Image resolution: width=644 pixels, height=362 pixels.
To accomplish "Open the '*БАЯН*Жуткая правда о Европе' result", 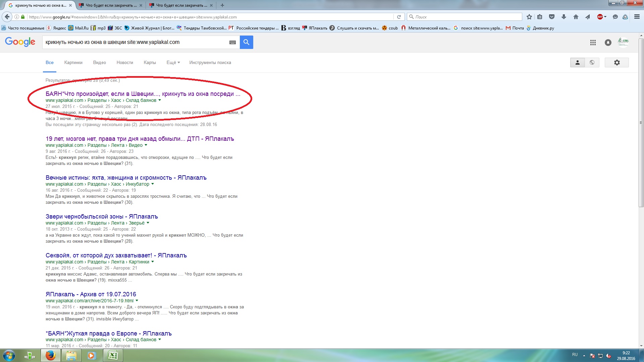I will [109, 334].
